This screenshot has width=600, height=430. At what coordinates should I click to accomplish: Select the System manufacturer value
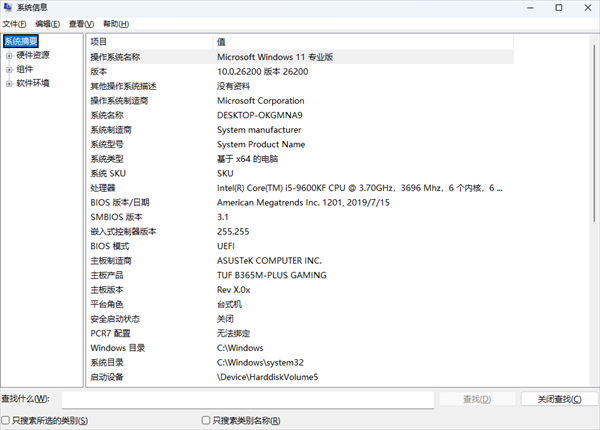click(259, 130)
